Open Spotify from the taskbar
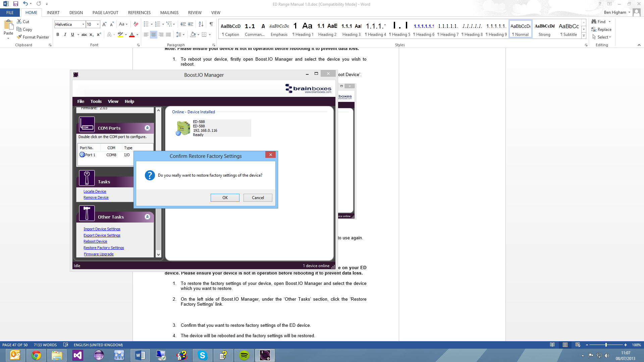644x362 pixels. 244,355
